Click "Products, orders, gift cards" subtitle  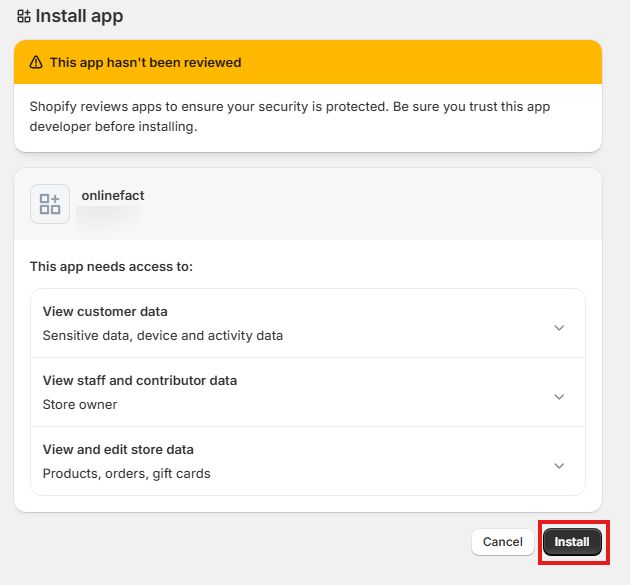point(127,474)
